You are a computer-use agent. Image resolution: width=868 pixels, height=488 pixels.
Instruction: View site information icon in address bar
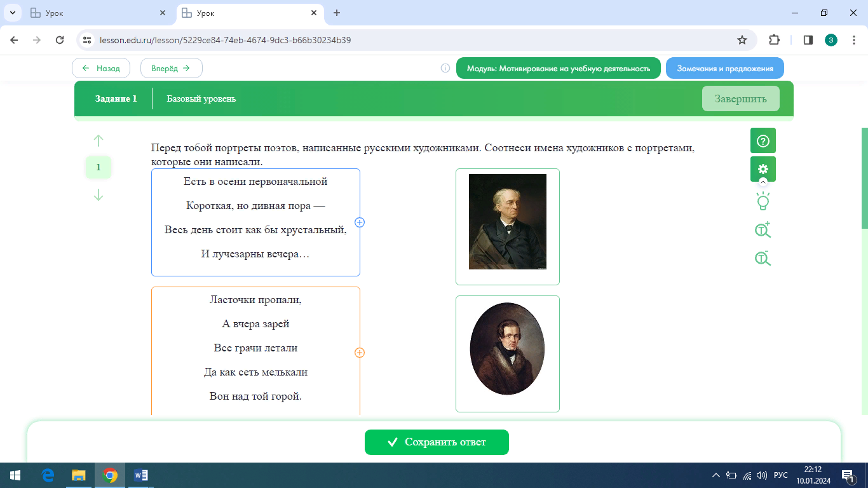tap(88, 40)
